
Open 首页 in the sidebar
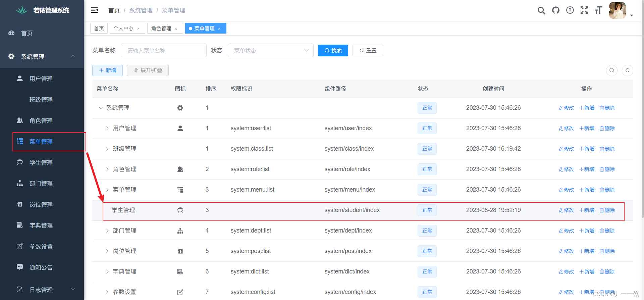click(x=42, y=33)
